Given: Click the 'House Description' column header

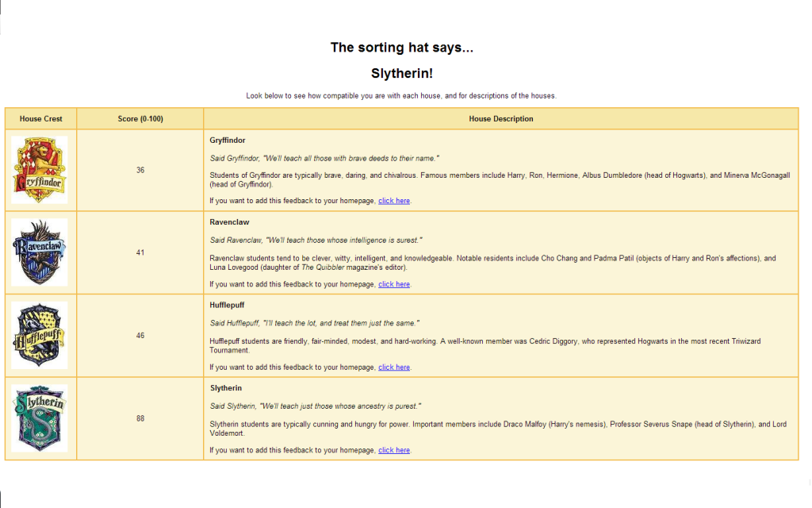Looking at the screenshot, I should tap(501, 119).
